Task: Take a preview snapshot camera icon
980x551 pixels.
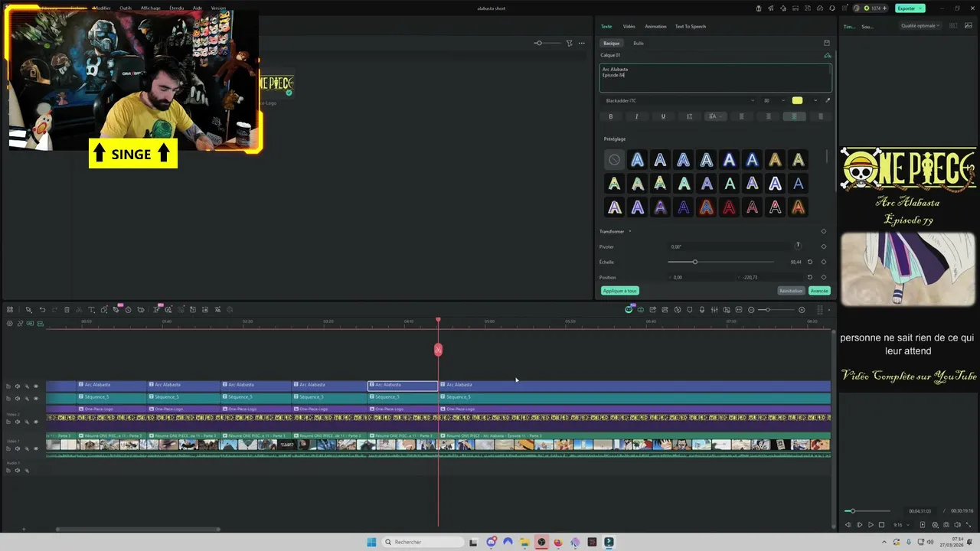Action: (x=946, y=525)
